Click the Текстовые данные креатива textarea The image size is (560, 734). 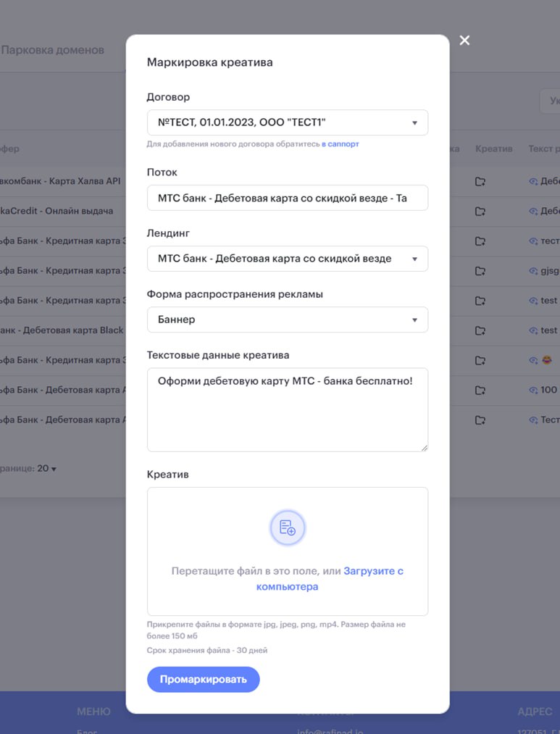pos(288,410)
